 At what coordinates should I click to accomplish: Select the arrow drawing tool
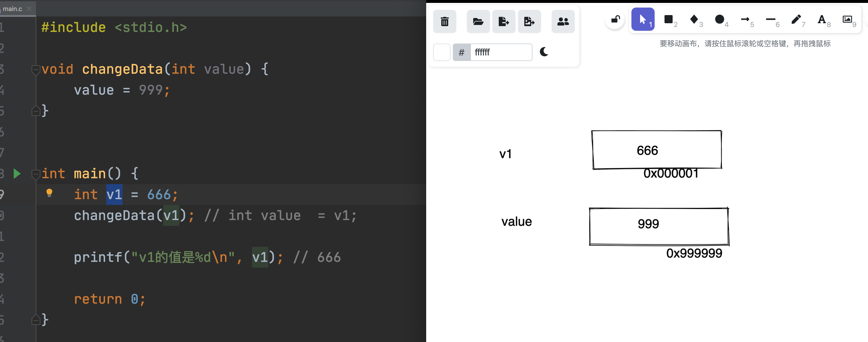pos(745,19)
